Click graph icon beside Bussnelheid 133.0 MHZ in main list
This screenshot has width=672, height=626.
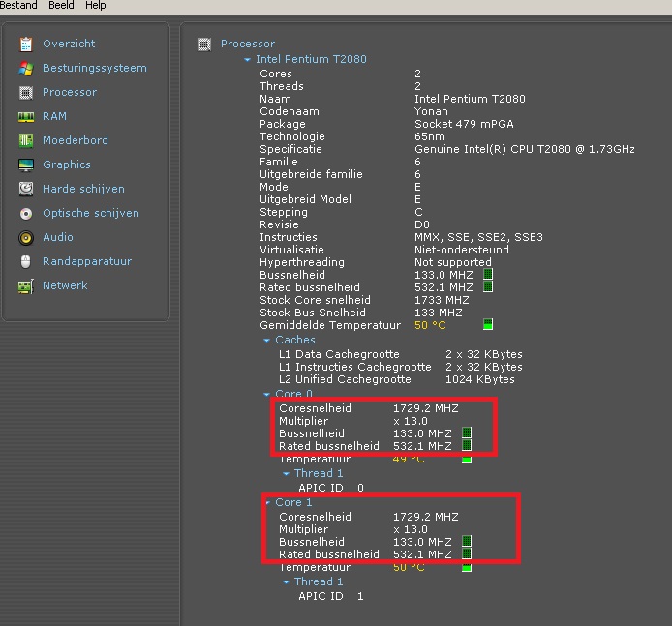tap(488, 274)
